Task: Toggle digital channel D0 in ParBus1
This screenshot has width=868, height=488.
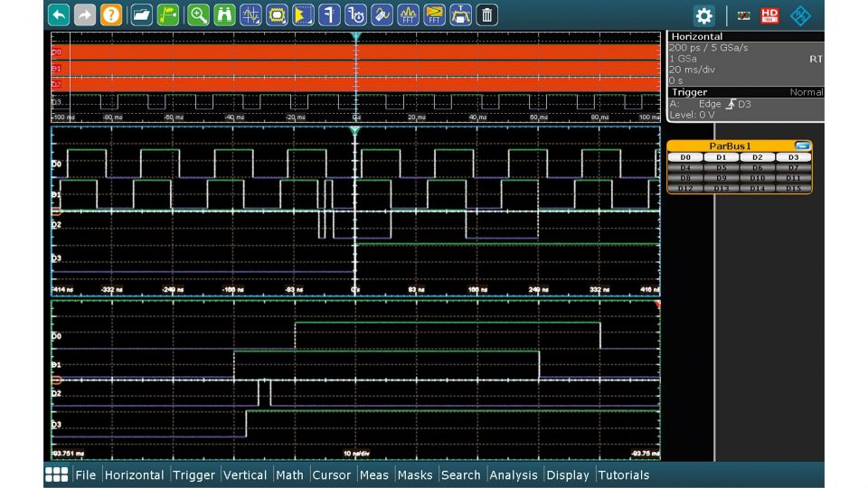Action: [685, 157]
